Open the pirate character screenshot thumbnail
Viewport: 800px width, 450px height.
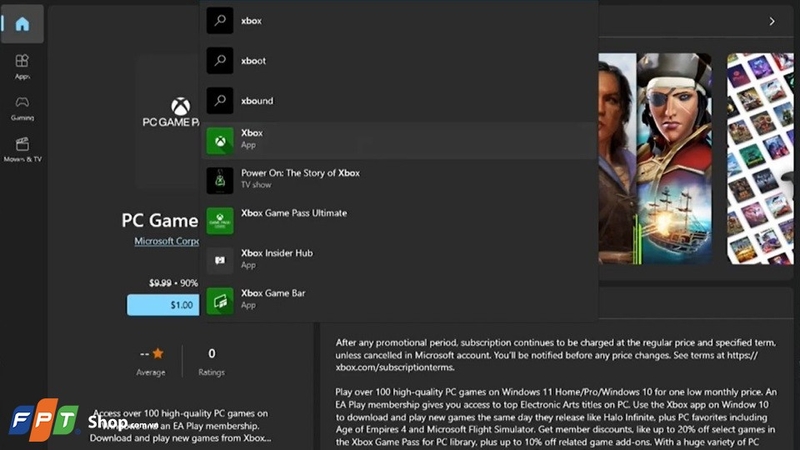[x=674, y=159]
